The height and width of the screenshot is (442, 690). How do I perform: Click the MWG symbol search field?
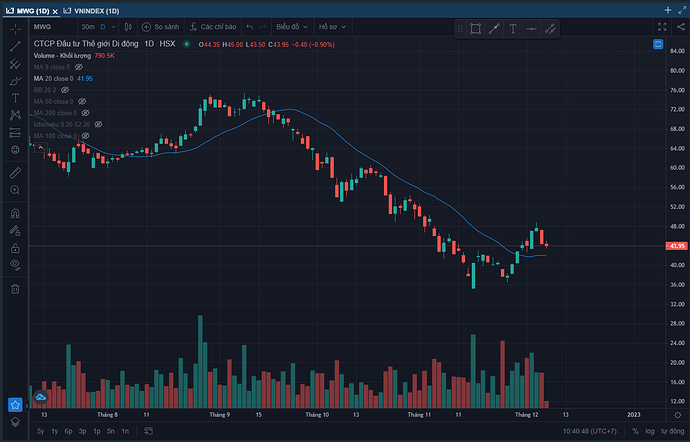50,28
